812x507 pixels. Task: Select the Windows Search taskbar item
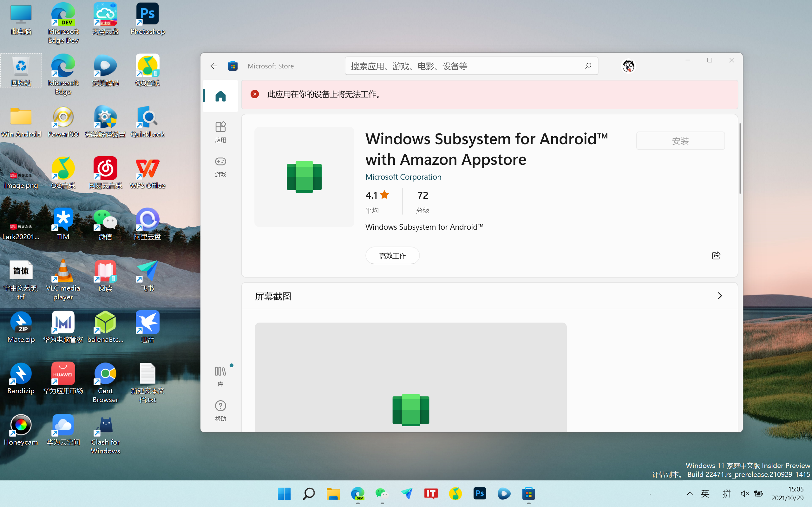tap(309, 494)
